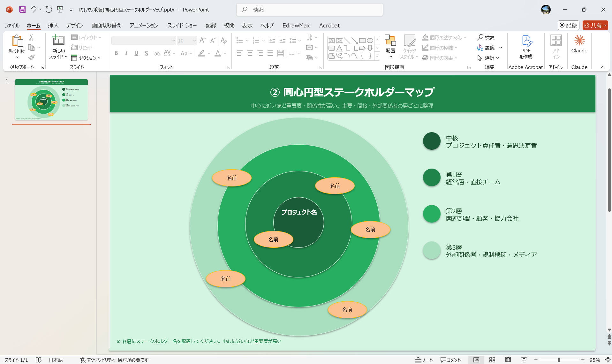Select oval shape in shapes gallery
The height and width of the screenshot is (364, 612).
coord(370,41)
